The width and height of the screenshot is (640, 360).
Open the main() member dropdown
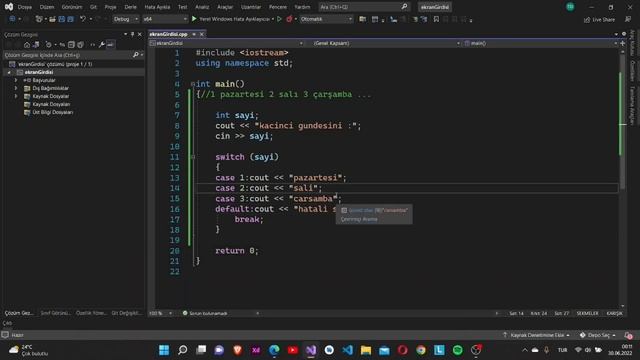pos(540,43)
